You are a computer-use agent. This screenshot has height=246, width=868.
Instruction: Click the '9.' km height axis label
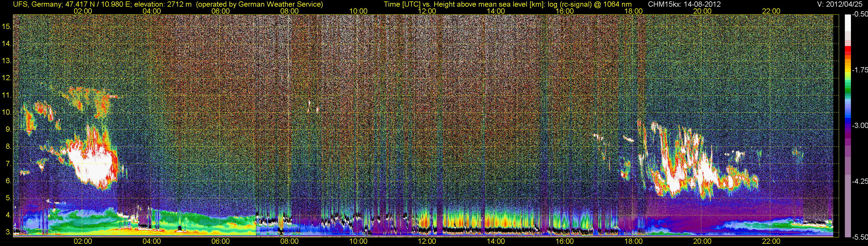8,129
